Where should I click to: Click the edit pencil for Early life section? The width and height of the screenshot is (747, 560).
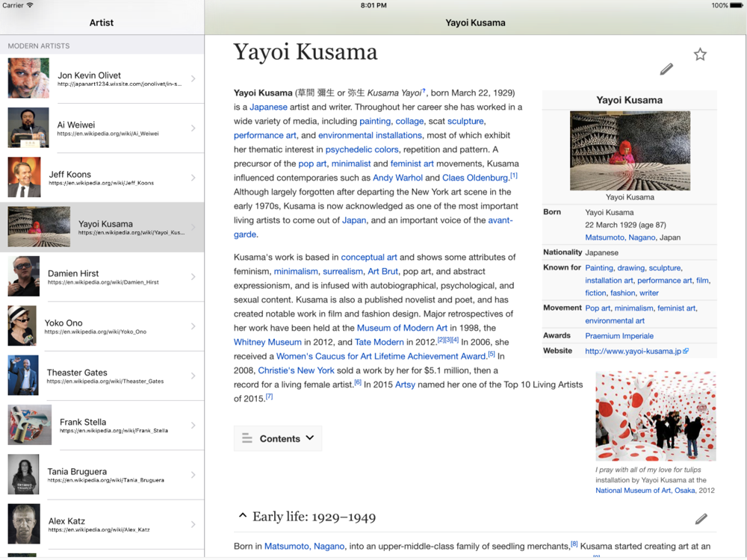click(701, 519)
